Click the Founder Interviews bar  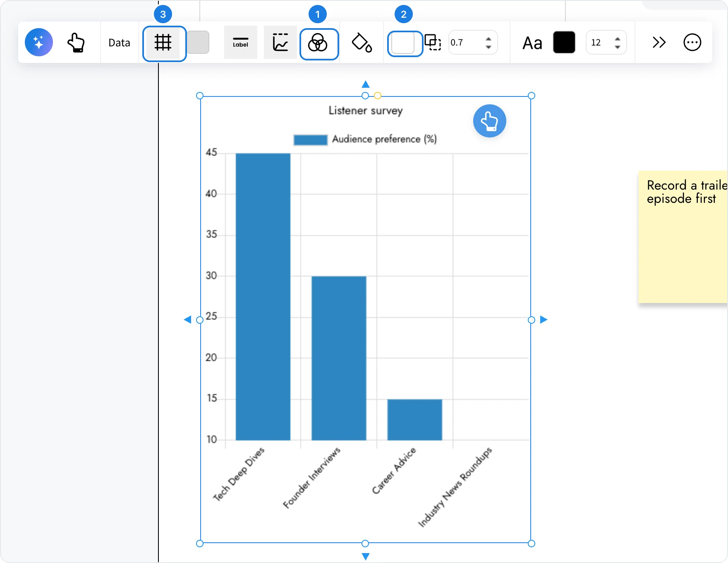(339, 358)
